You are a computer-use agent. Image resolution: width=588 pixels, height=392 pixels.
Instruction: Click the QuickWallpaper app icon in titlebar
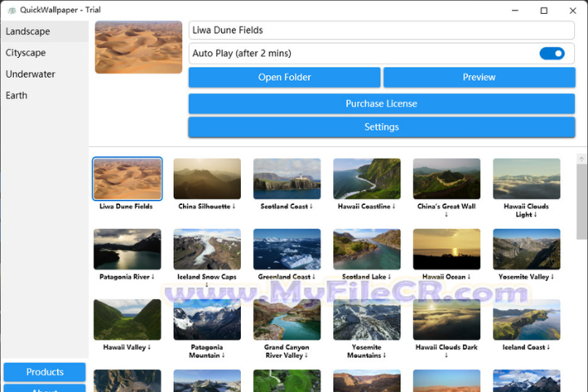pyautogui.click(x=12, y=10)
